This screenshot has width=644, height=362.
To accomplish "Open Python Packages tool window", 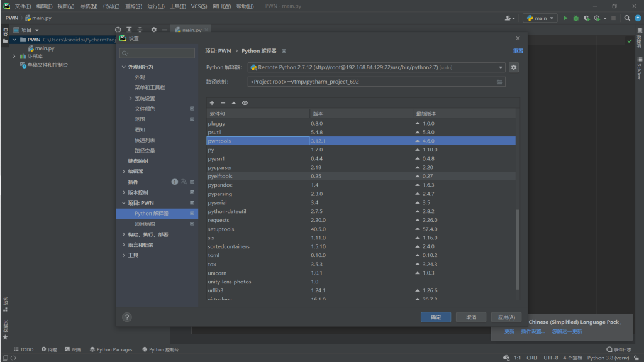I will pyautogui.click(x=111, y=349).
